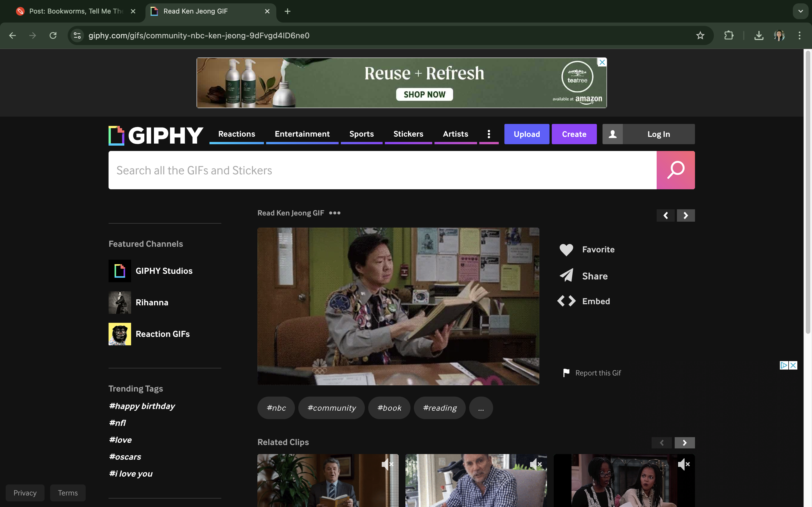Viewport: 812px width, 507px height.
Task: Click the Share paper plane icon
Action: pos(566,275)
